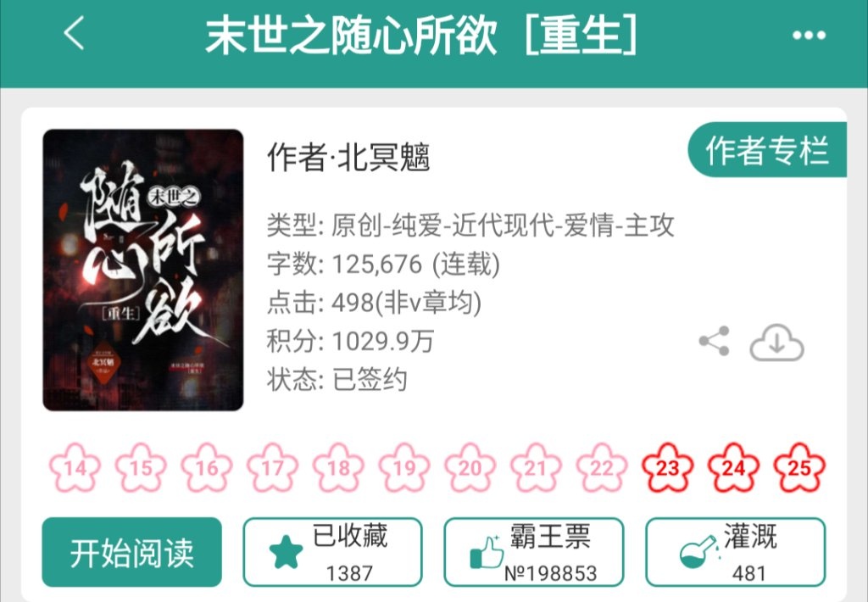The height and width of the screenshot is (602, 868).
Task: Select red flower badge number 23
Action: [x=667, y=468]
